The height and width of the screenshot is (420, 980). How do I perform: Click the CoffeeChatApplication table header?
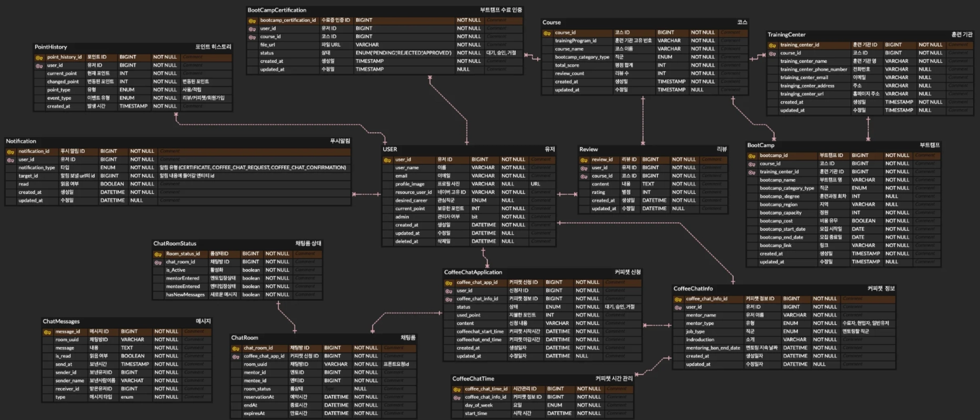(473, 273)
